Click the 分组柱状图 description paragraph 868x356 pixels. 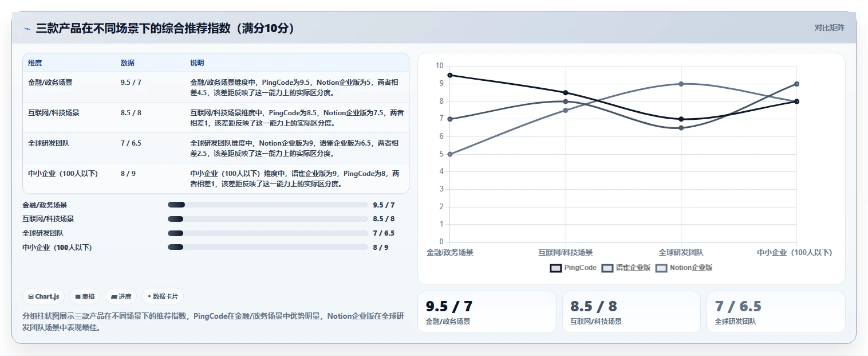point(214,322)
